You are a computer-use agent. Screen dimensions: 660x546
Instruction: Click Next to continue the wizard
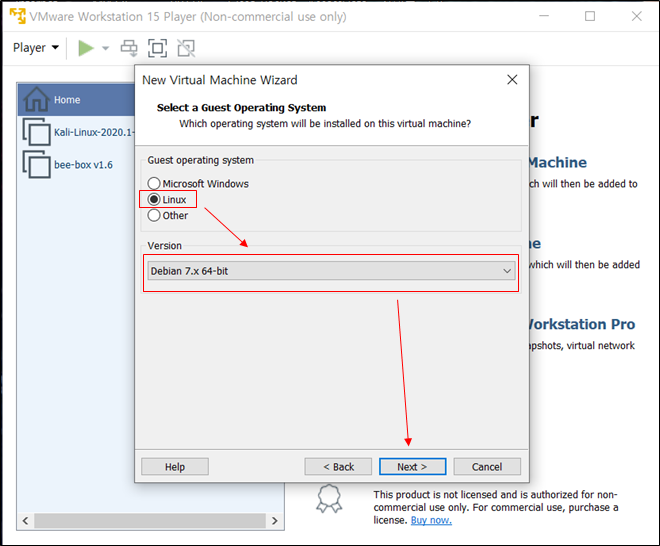point(412,466)
